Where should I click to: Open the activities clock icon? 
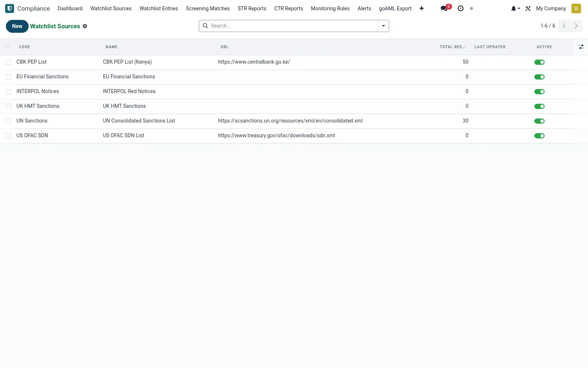tap(460, 8)
